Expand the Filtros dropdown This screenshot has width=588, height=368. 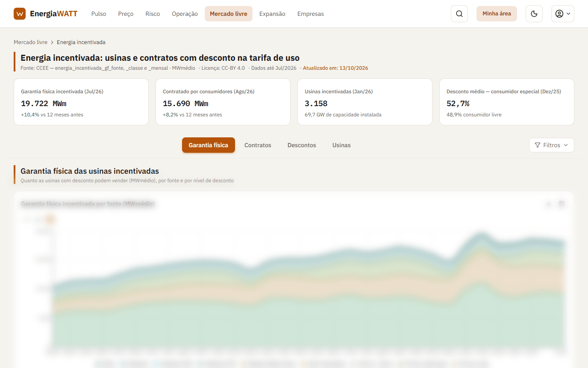click(552, 145)
